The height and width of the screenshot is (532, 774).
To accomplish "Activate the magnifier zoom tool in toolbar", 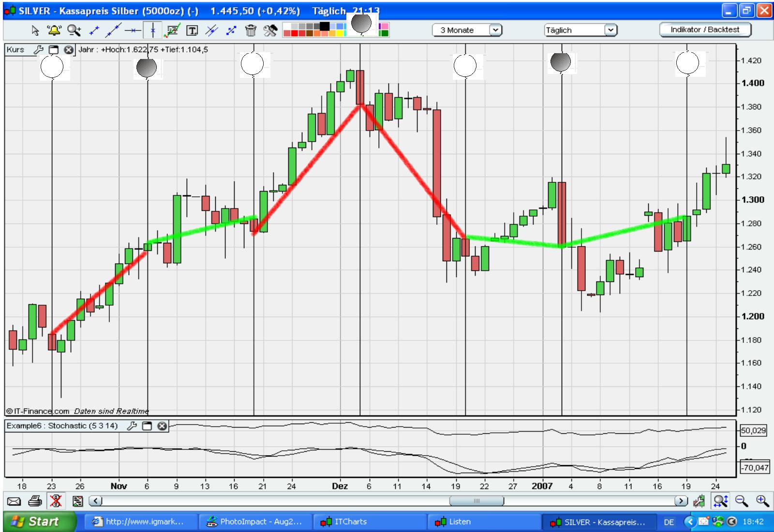I will click(x=74, y=30).
